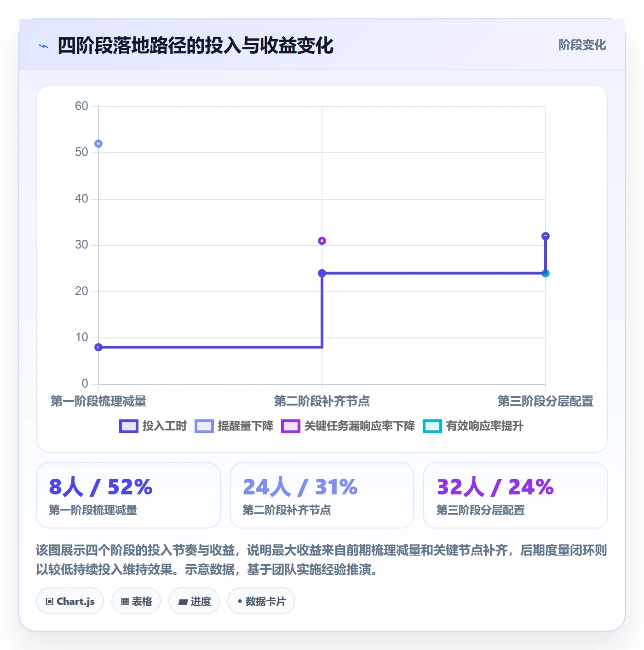Click the 第一阶段梳理减量 axis label
The image size is (644, 650).
pyautogui.click(x=98, y=401)
